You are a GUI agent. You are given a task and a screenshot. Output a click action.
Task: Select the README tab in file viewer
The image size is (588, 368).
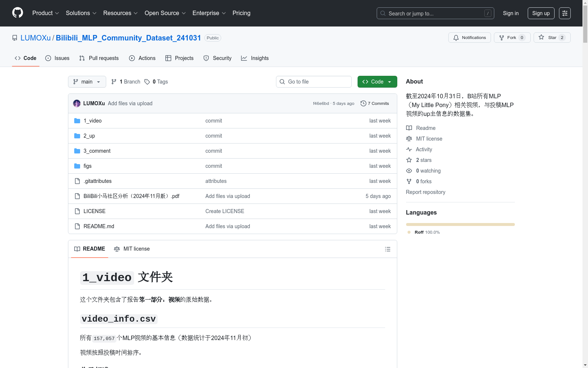[90, 249]
